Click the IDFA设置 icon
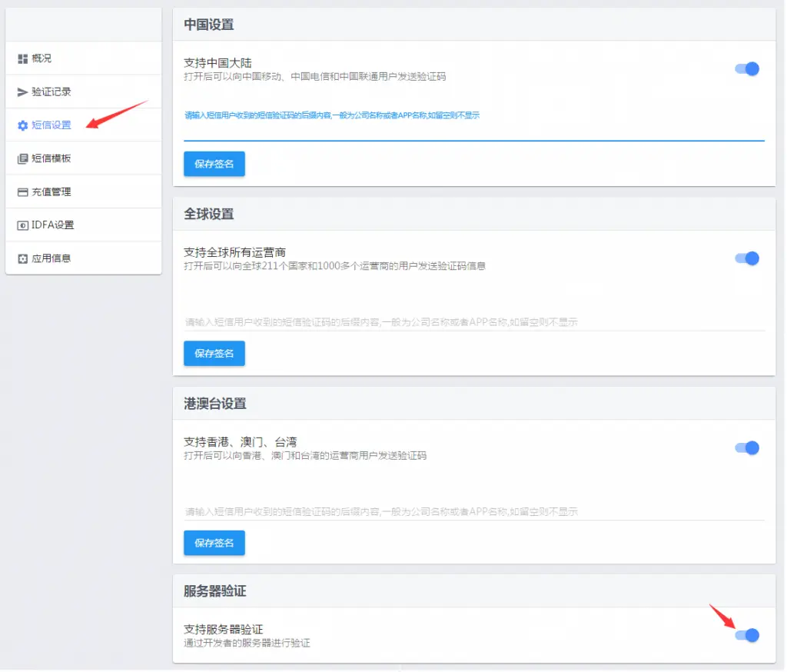This screenshot has width=787, height=672. (22, 225)
